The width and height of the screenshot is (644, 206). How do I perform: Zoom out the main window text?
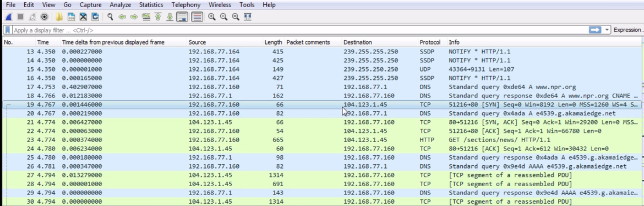[223, 17]
